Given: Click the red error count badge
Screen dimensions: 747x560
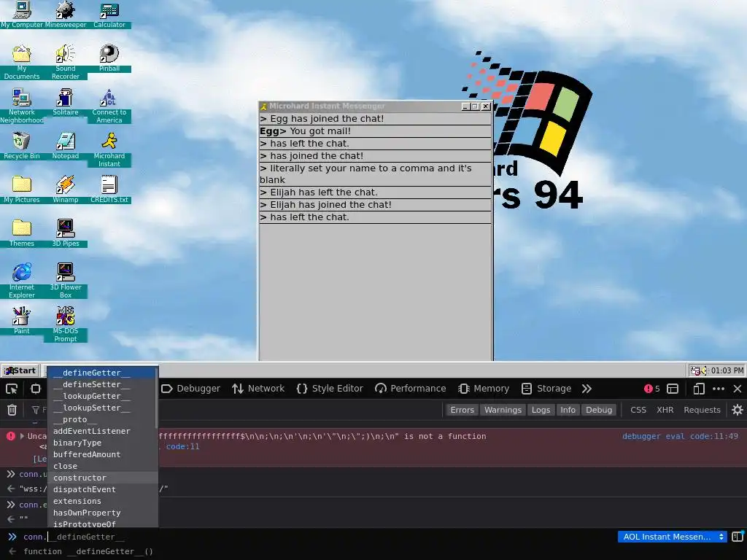Looking at the screenshot, I should 651,389.
